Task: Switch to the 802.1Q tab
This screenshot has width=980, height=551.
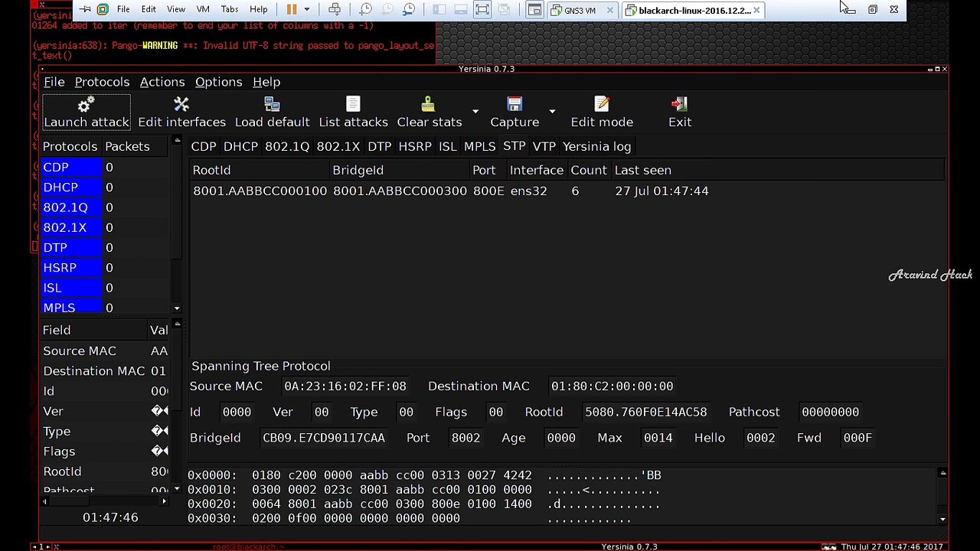Action: tap(287, 146)
